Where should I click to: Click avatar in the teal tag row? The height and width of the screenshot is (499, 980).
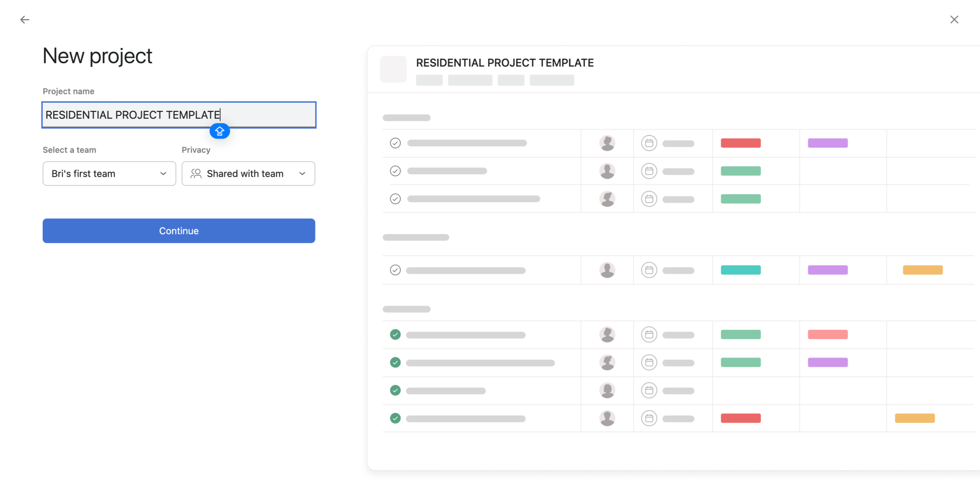click(x=607, y=270)
